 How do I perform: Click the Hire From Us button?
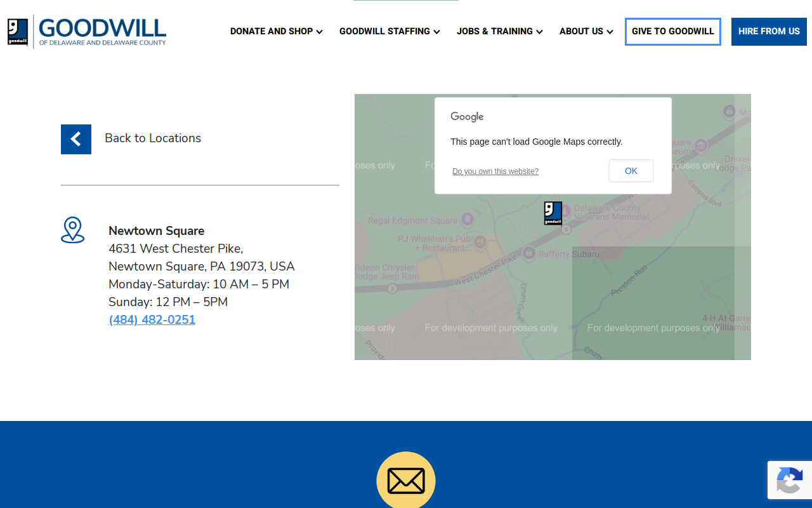click(769, 32)
